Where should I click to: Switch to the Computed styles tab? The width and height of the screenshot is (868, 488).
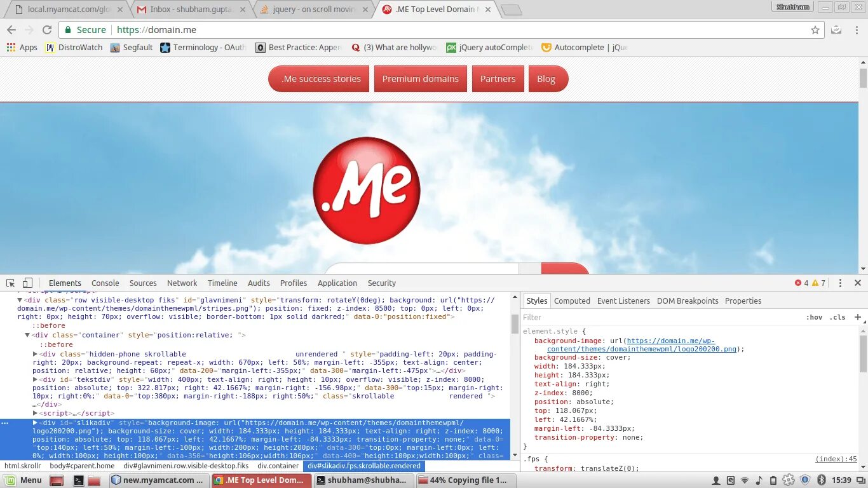tap(572, 301)
